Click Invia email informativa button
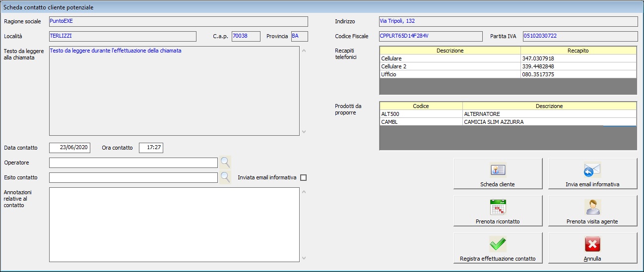644x272 pixels. tap(592, 174)
